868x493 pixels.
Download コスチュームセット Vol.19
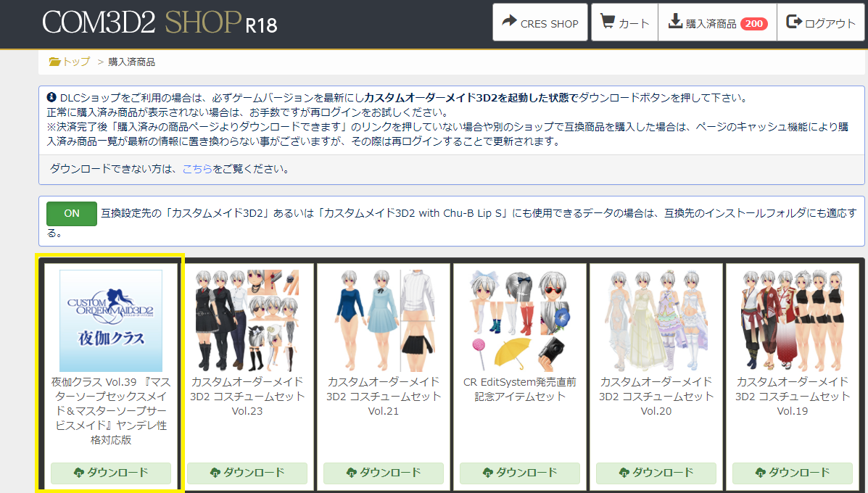click(x=792, y=473)
